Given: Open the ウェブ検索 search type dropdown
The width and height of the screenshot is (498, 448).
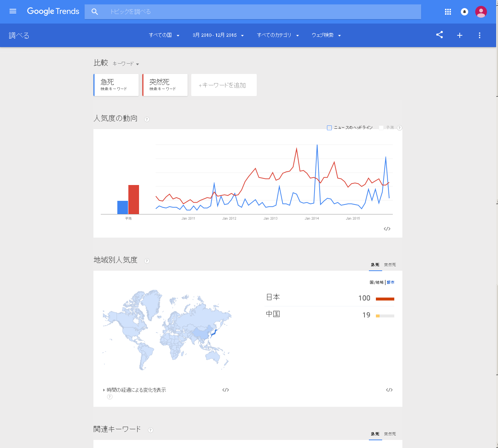Looking at the screenshot, I should coord(326,35).
